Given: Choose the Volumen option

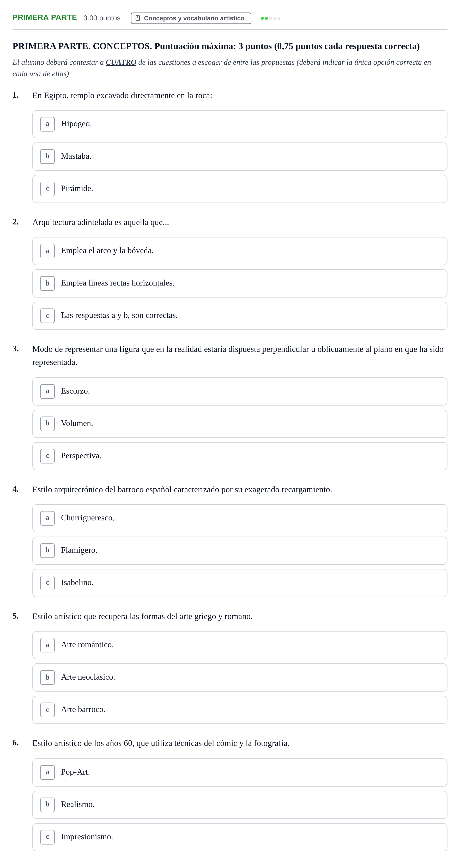Looking at the screenshot, I should tap(240, 424).
